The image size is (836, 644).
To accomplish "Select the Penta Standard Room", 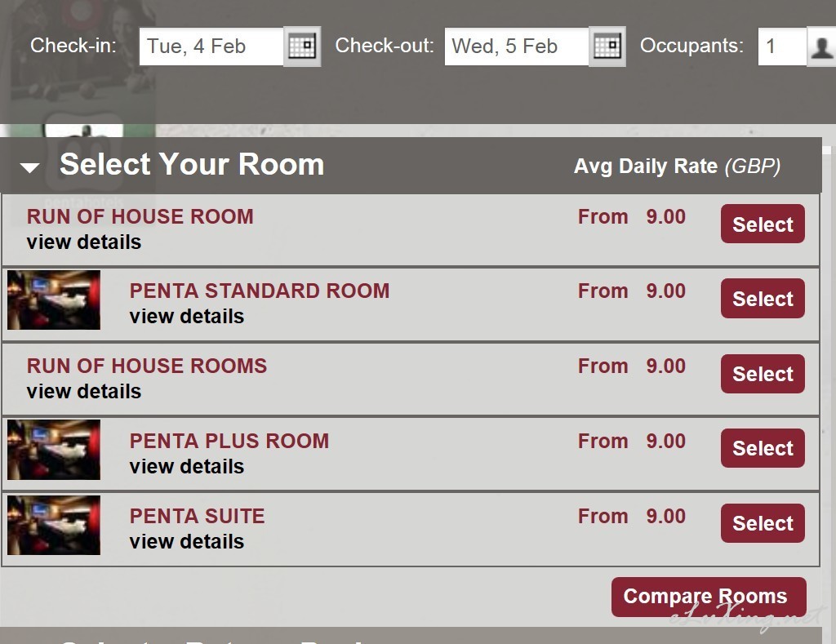I will point(763,299).
